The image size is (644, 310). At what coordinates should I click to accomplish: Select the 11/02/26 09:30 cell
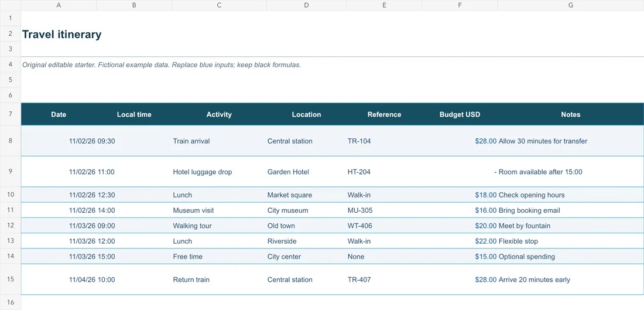click(x=92, y=141)
